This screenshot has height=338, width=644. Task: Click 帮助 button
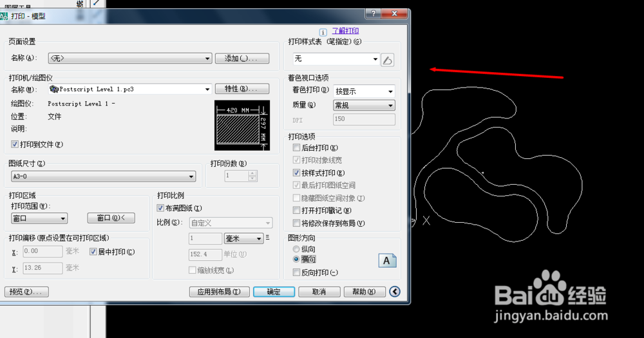point(365,292)
